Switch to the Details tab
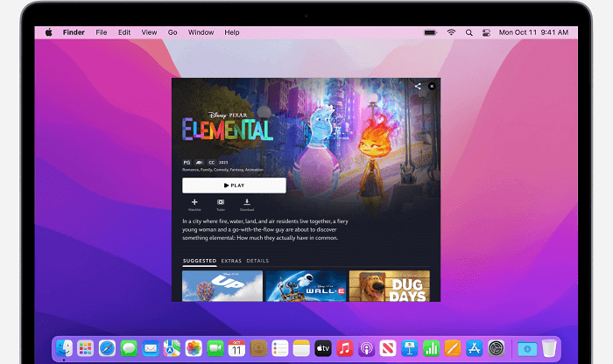Image resolution: width=613 pixels, height=364 pixels. (x=257, y=261)
